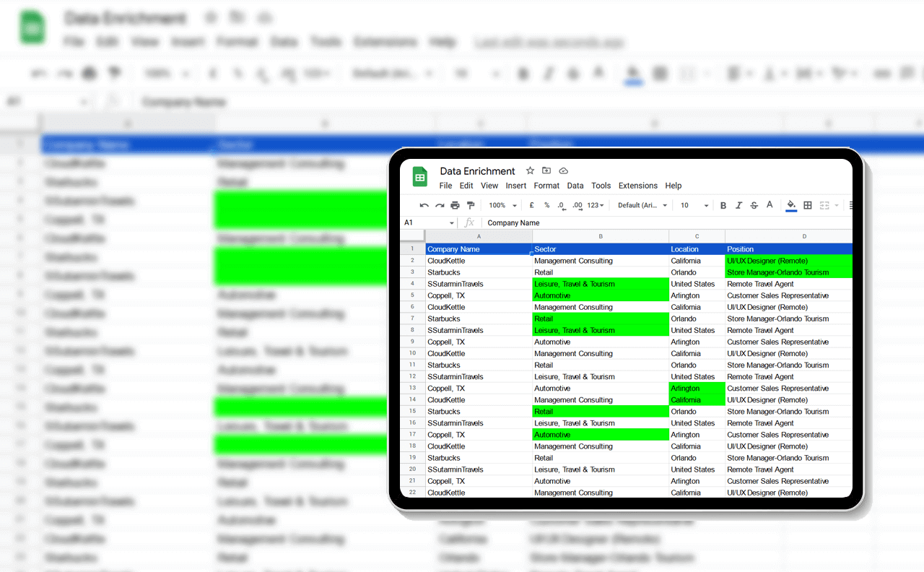Click the 123 more formats button
Screen dimensions: 924x572
tap(596, 206)
